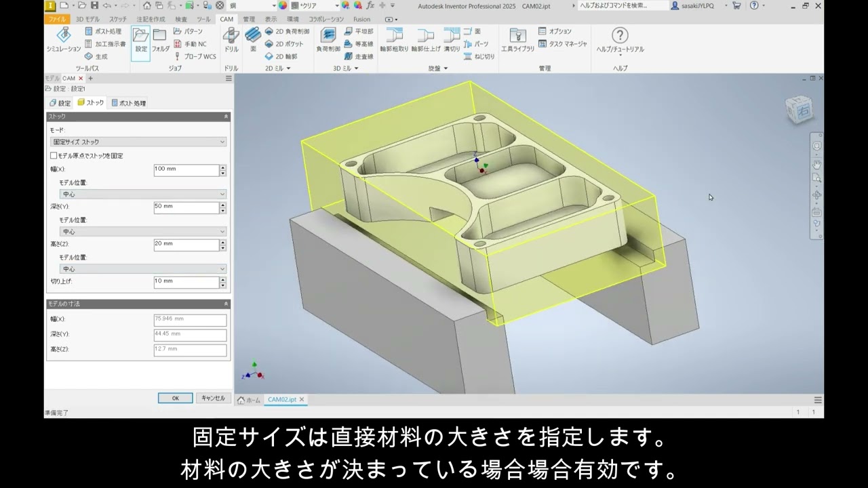This screenshot has height=488, width=868.
Task: Increase 切り上げ value with up stepper
Action: pos(222,279)
